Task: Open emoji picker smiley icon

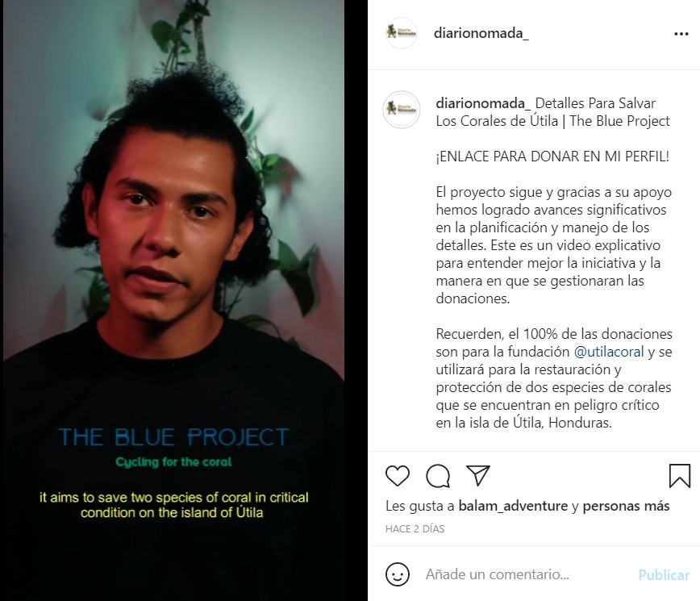Action: pos(398,574)
